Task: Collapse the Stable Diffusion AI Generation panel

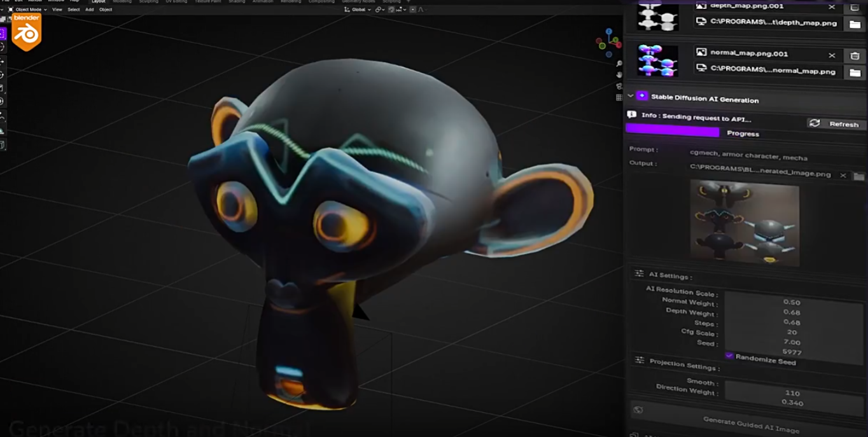Action: (631, 96)
